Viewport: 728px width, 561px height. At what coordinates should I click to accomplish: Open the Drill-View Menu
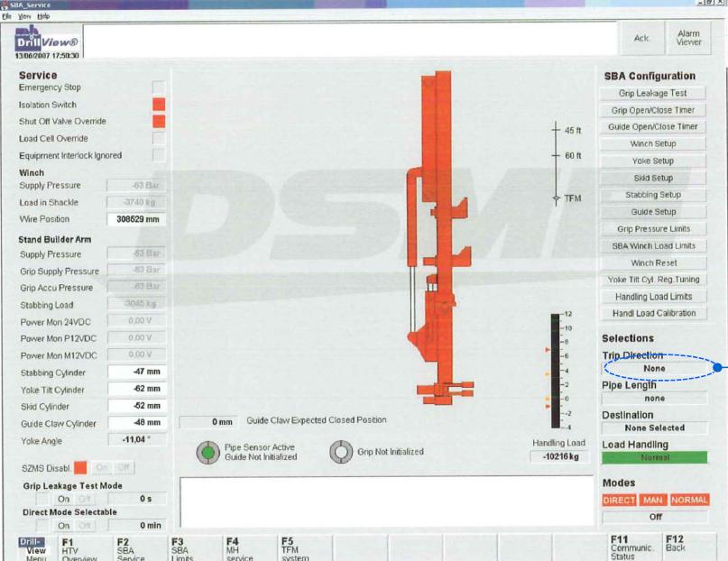(33, 549)
